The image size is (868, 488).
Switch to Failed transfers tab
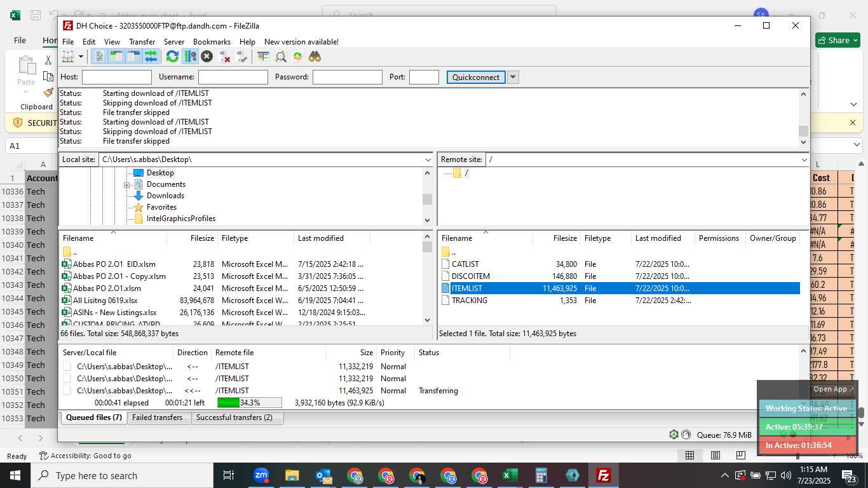(157, 417)
